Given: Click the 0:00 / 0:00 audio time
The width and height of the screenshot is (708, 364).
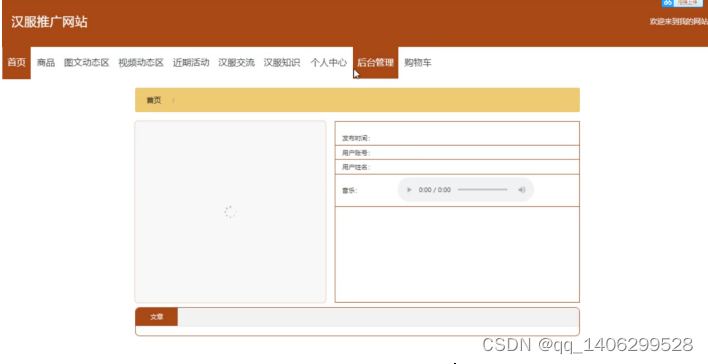Looking at the screenshot, I should (x=434, y=190).
